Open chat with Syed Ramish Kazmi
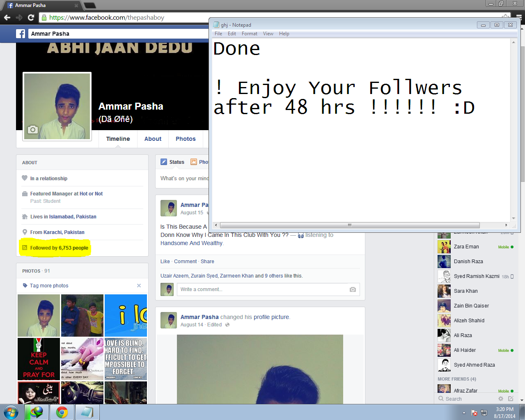This screenshot has height=420, width=525. click(475, 276)
